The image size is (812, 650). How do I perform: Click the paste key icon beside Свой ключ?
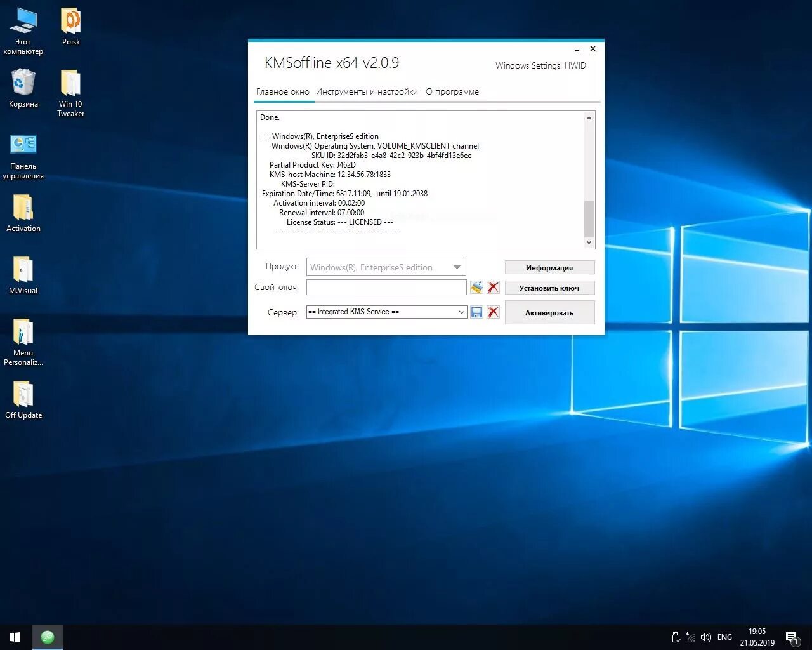476,288
